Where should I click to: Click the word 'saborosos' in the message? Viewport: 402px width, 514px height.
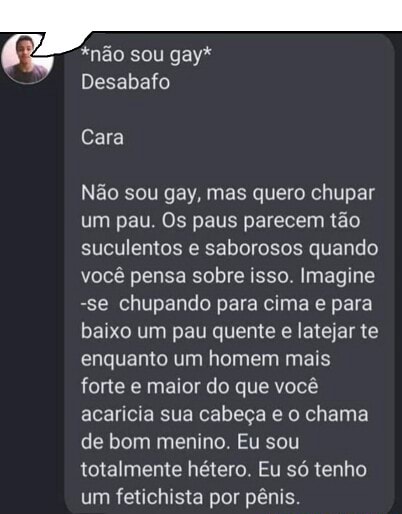pyautogui.click(x=253, y=248)
